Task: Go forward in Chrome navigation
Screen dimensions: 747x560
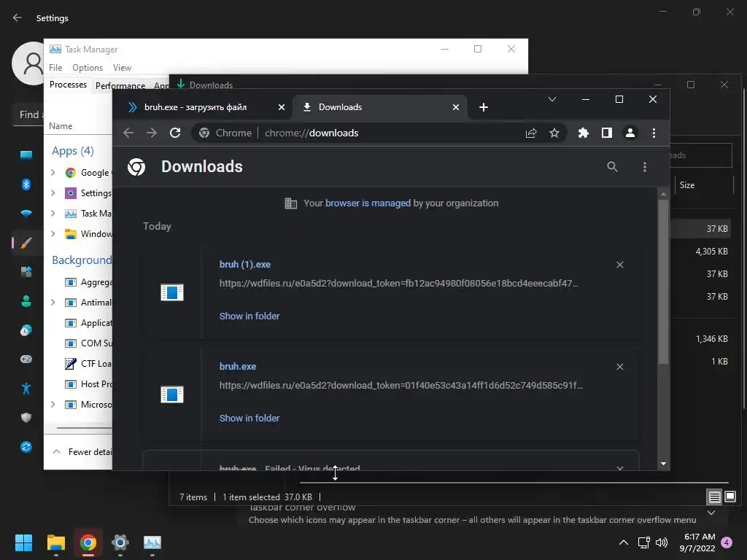Action: [x=152, y=133]
